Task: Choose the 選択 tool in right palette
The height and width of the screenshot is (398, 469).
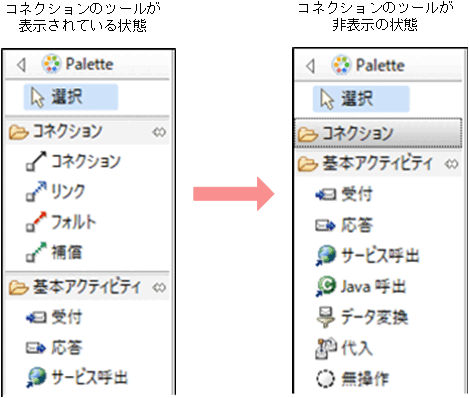Action: pyautogui.click(x=361, y=99)
